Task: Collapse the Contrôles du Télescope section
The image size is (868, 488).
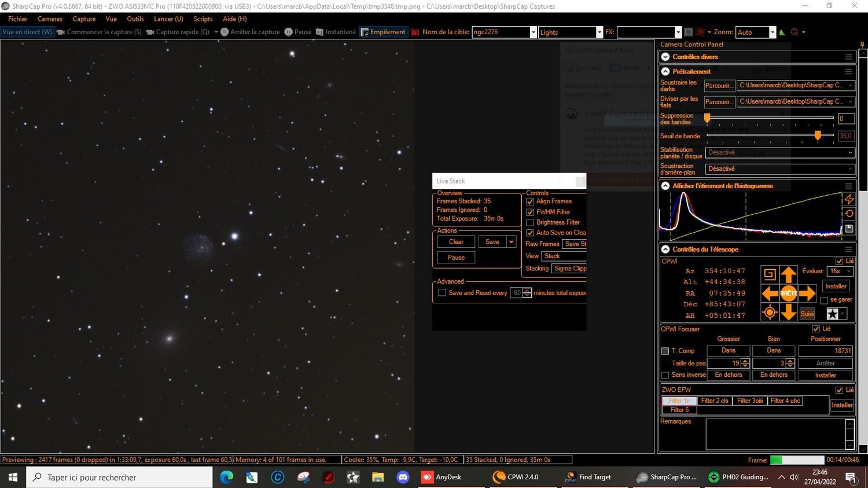Action: pos(665,249)
